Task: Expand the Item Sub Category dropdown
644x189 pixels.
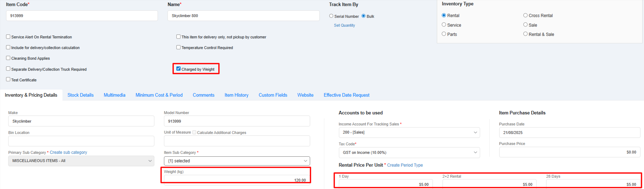Action: click(237, 161)
